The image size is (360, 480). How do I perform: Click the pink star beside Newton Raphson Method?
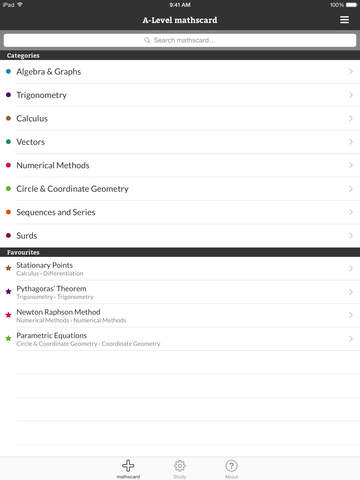coord(8,315)
